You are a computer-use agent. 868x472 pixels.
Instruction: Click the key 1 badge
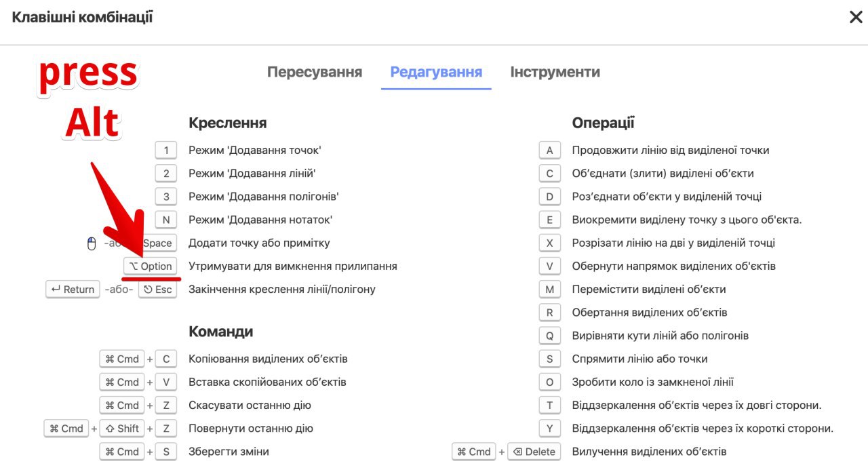[x=166, y=151]
